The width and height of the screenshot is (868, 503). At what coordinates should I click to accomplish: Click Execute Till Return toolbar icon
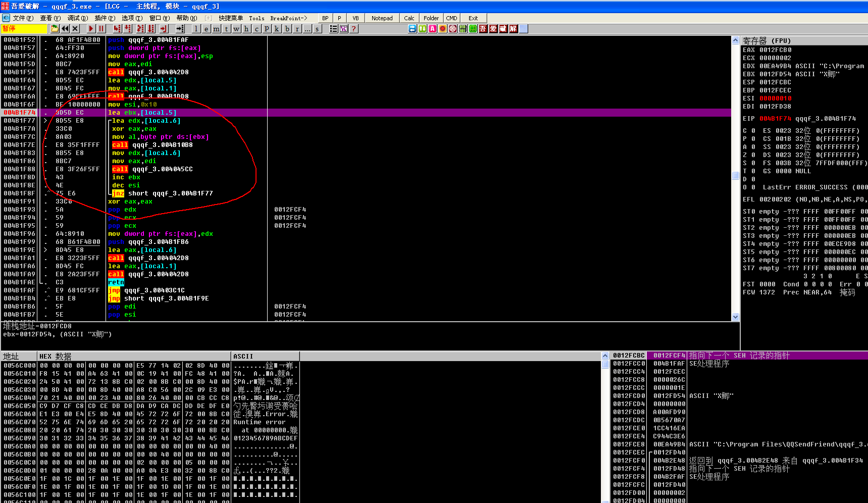click(164, 29)
